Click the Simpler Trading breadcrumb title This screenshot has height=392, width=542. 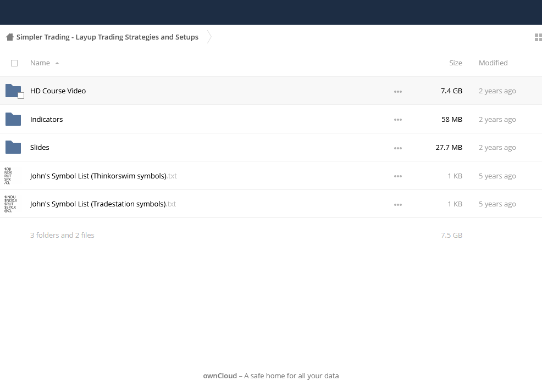(x=107, y=37)
